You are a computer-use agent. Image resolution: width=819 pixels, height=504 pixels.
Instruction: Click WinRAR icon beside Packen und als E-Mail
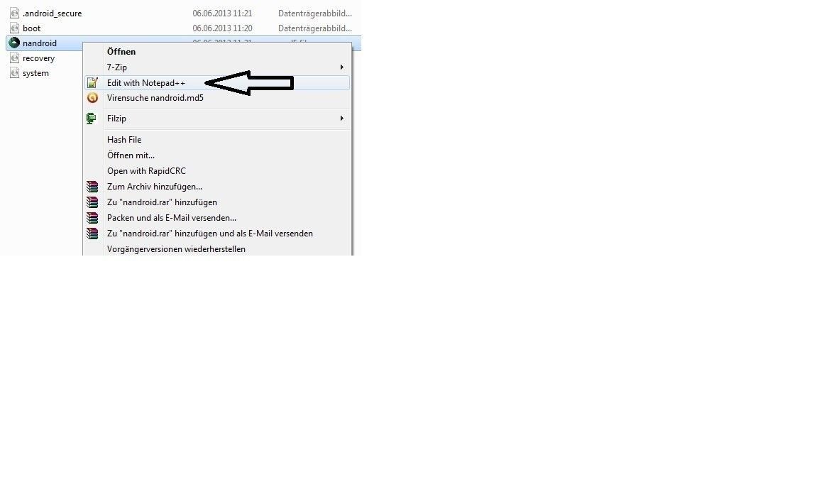click(92, 218)
